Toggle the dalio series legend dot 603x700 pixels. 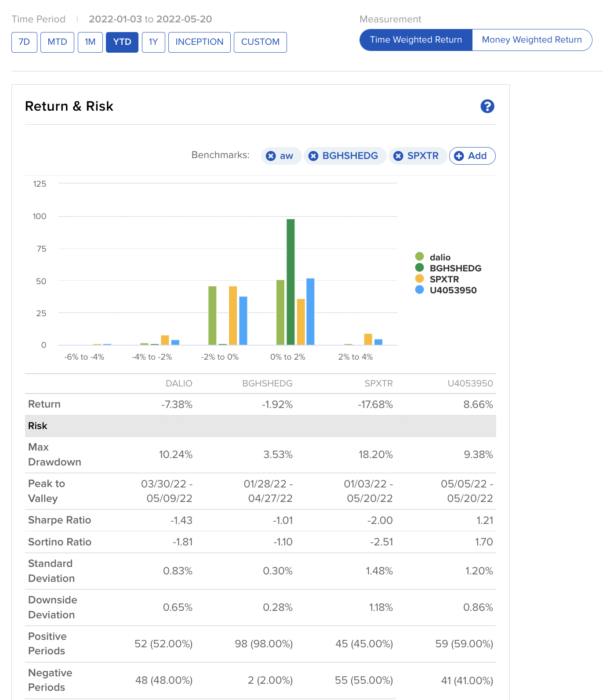419,257
